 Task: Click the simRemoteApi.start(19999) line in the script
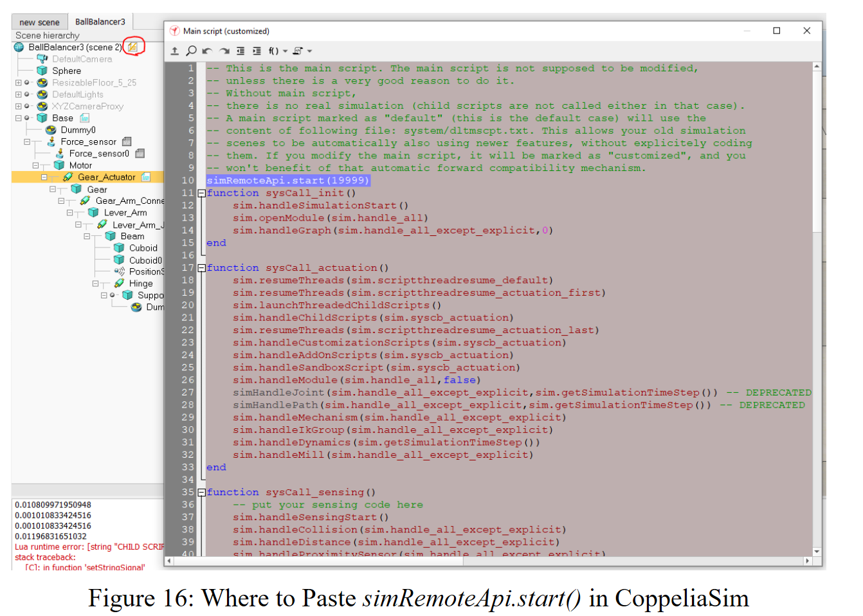[288, 181]
